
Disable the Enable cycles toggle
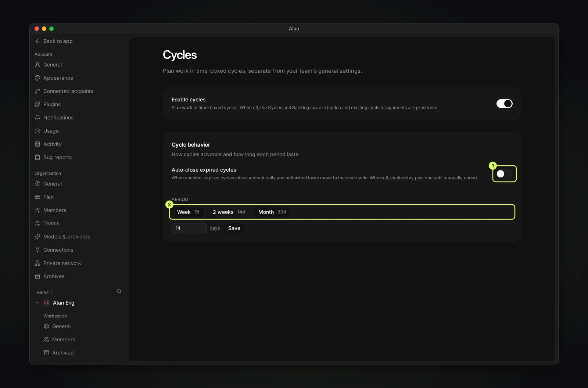(504, 104)
